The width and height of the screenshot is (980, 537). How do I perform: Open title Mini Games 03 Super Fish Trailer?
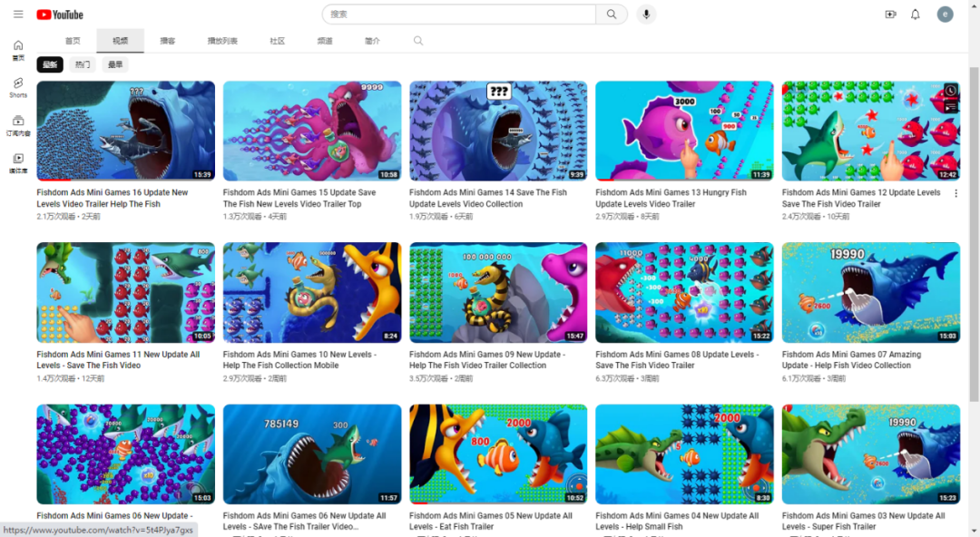coord(863,522)
